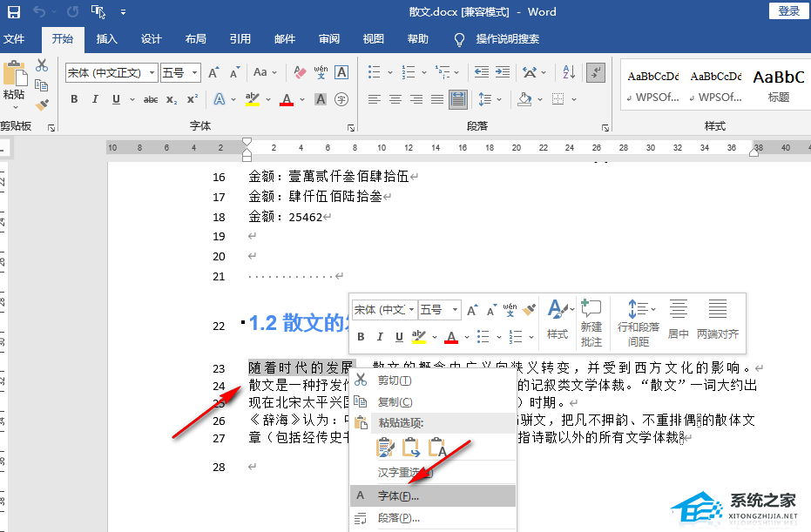Click the Format Painter in the ribbon clipboard group

(x=42, y=105)
